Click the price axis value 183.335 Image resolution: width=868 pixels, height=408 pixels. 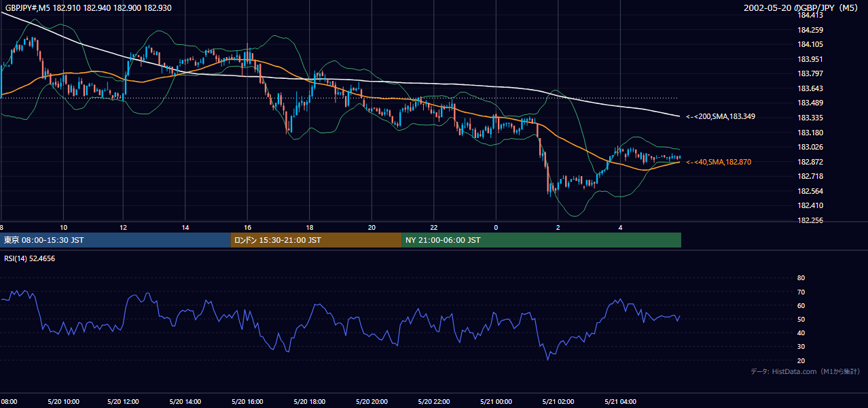coord(810,118)
